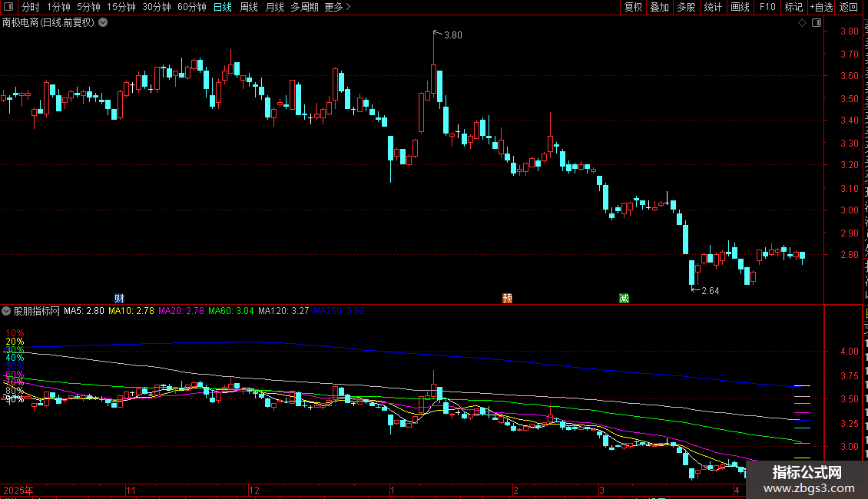Click the 叠加 overlay button
This screenshot has width=868, height=499.
click(659, 7)
